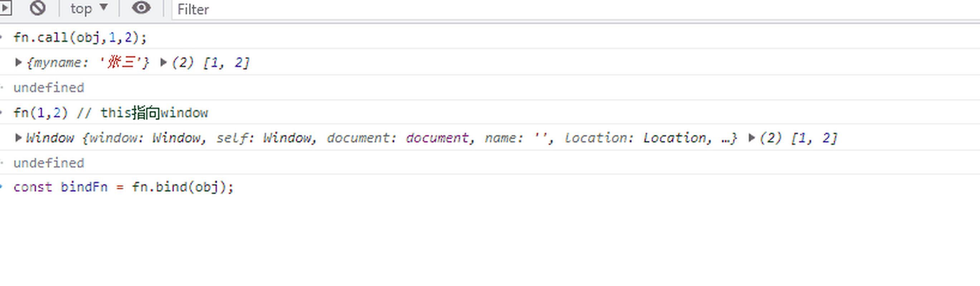Screen dimensions: 980x286
Task: Expand array after the myname object
Action: [x=163, y=62]
